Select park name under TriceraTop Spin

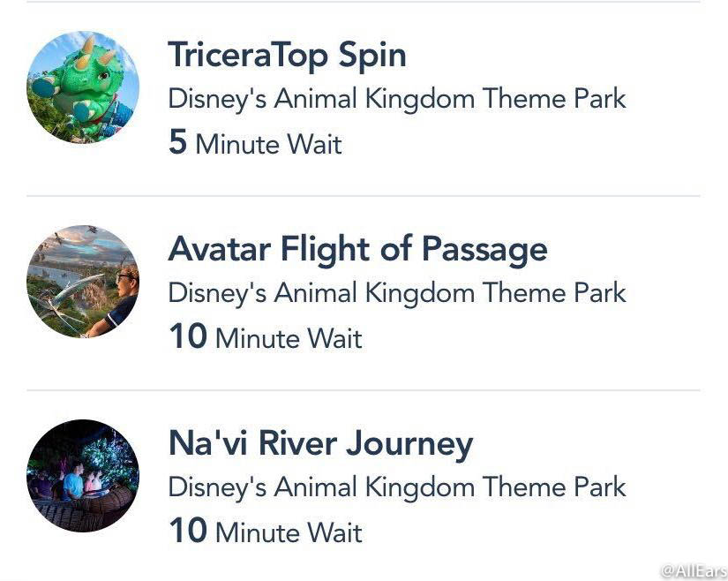coord(397,100)
